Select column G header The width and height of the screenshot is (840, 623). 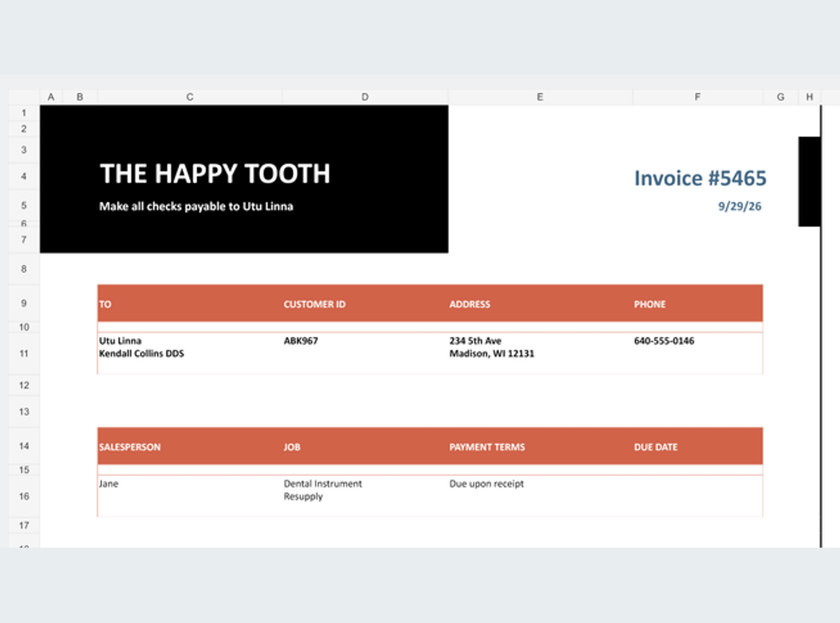coord(781,97)
